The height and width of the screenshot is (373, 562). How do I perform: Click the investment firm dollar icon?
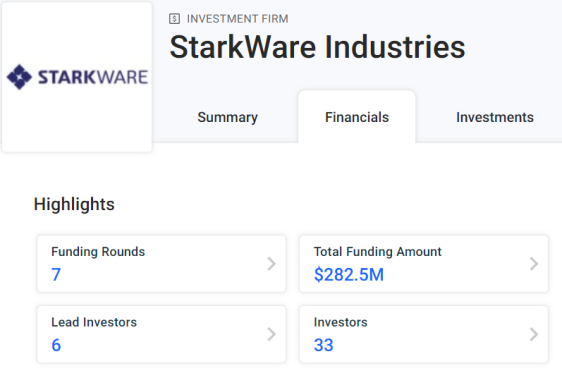point(174,19)
